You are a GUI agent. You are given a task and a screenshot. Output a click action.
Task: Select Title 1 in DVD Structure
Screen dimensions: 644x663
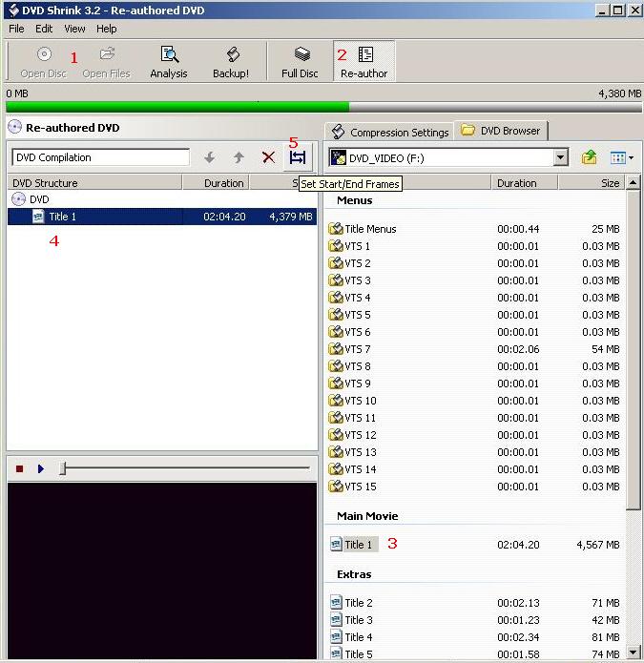pyautogui.click(x=162, y=217)
